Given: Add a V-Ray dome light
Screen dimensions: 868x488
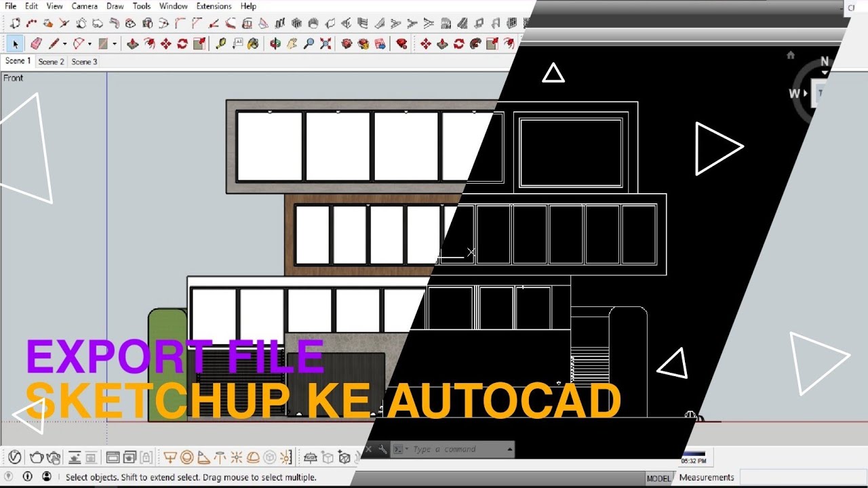Looking at the screenshot, I should (253, 457).
